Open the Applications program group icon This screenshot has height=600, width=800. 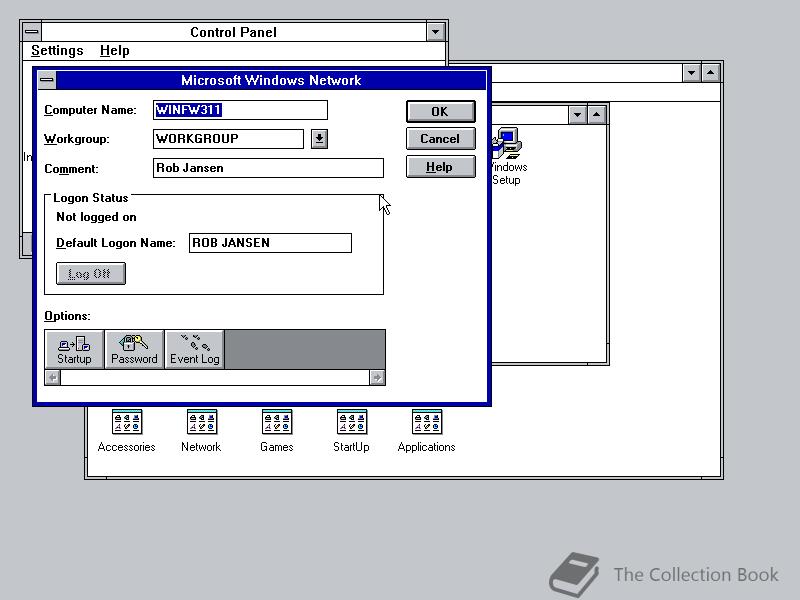pyautogui.click(x=427, y=432)
